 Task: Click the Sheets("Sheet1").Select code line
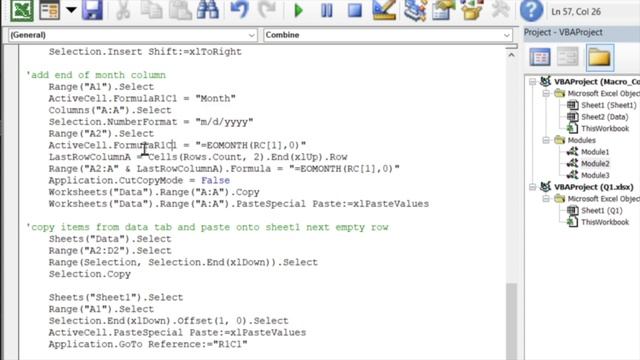click(x=116, y=298)
